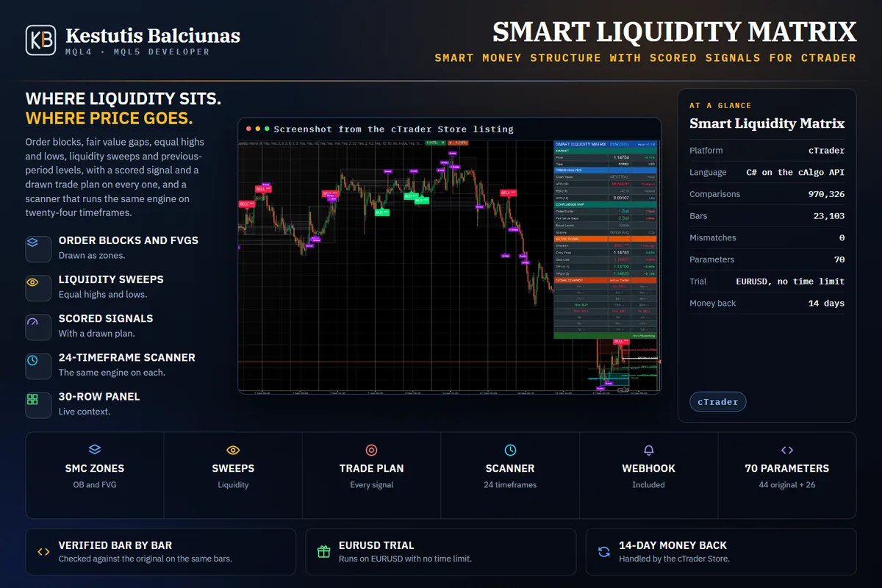
Task: Click 'EURUSD, no time limit' trial value
Action: [790, 282]
